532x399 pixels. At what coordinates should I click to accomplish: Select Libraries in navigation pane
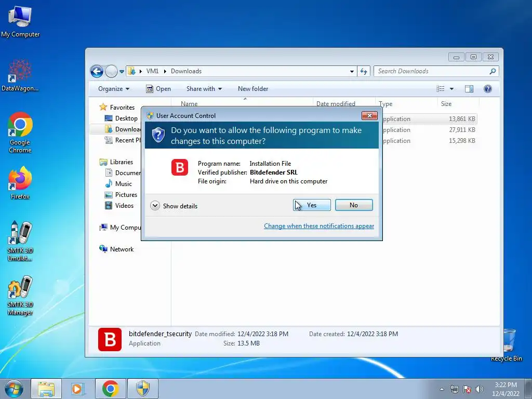pyautogui.click(x=116, y=162)
